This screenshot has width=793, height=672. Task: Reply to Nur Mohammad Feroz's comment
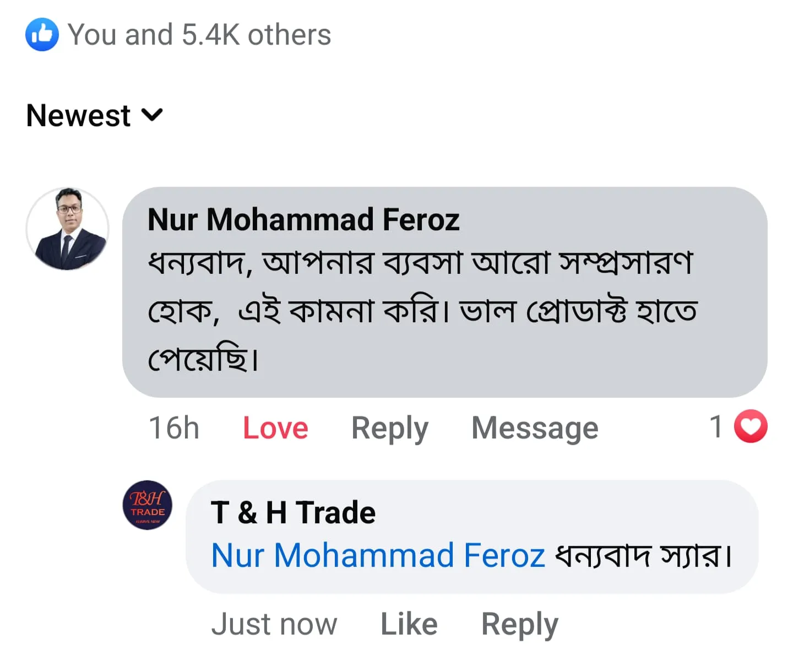click(x=389, y=428)
